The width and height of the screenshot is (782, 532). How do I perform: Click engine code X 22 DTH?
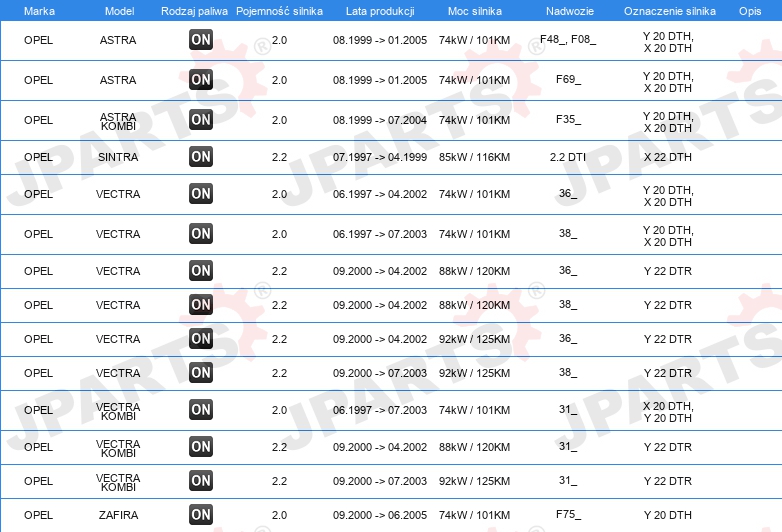point(668,157)
